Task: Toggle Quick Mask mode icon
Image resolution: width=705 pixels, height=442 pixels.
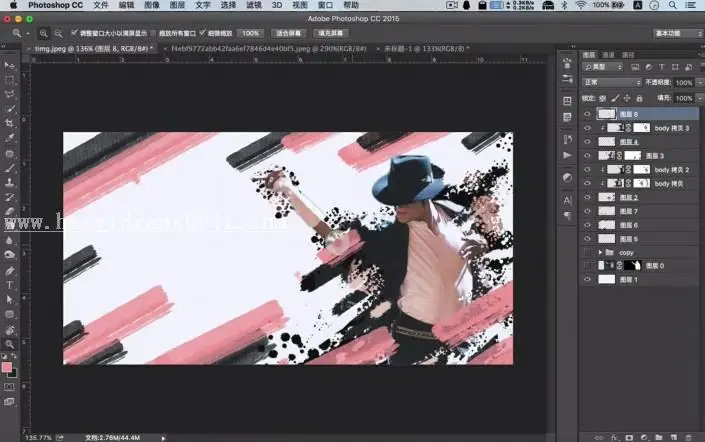Action: pyautogui.click(x=9, y=387)
